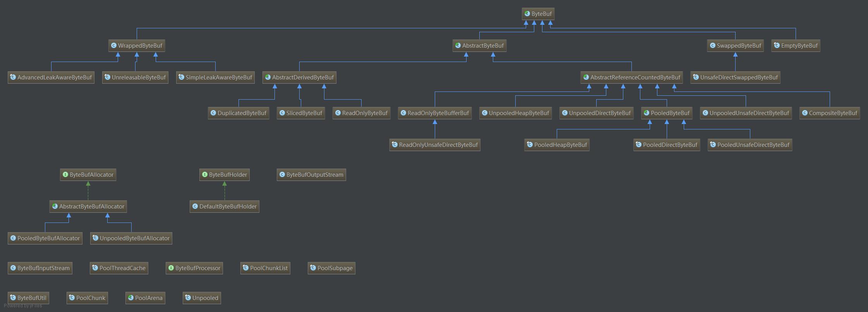
Task: Click the UnpooledHeapByteBuf class icon
Action: coord(484,113)
